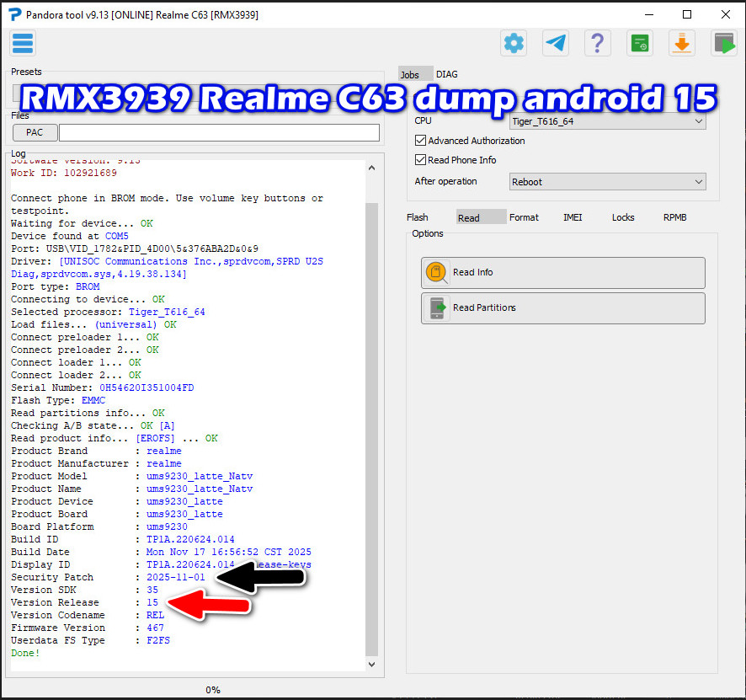The image size is (746, 700).
Task: Switch to the DIAG tab
Action: point(446,74)
